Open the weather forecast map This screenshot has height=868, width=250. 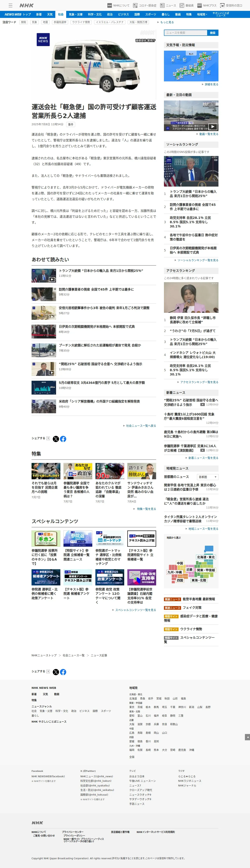[191, 66]
